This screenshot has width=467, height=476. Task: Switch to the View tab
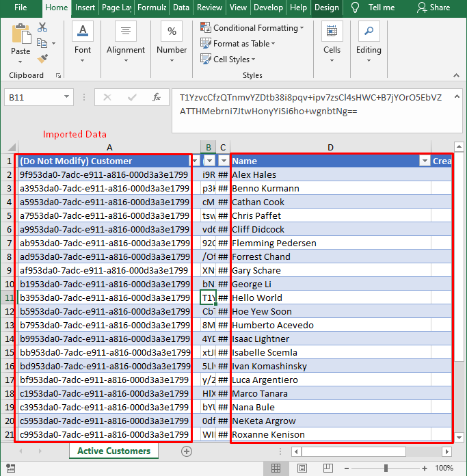click(x=238, y=8)
